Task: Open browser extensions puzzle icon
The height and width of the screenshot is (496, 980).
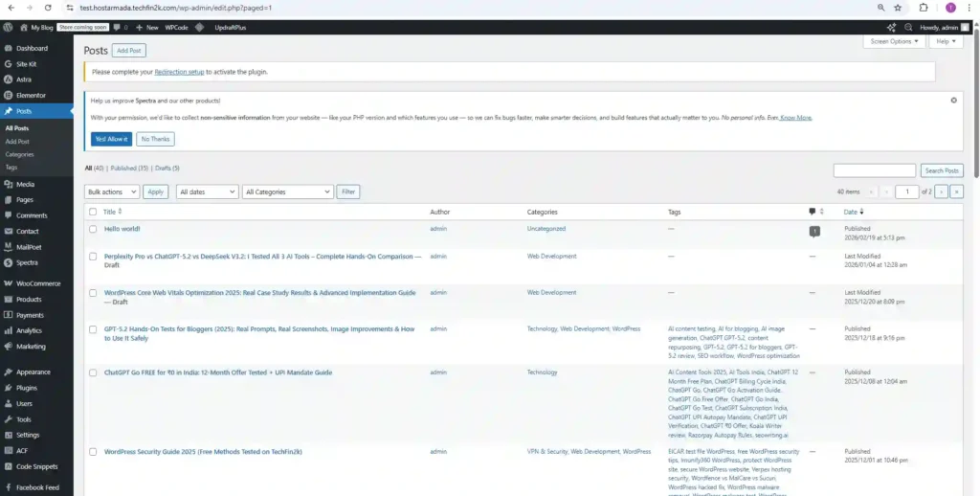Action: [x=924, y=8]
